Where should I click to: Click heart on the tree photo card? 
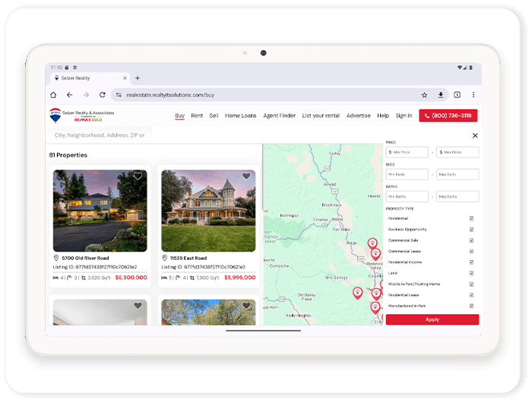[246, 306]
